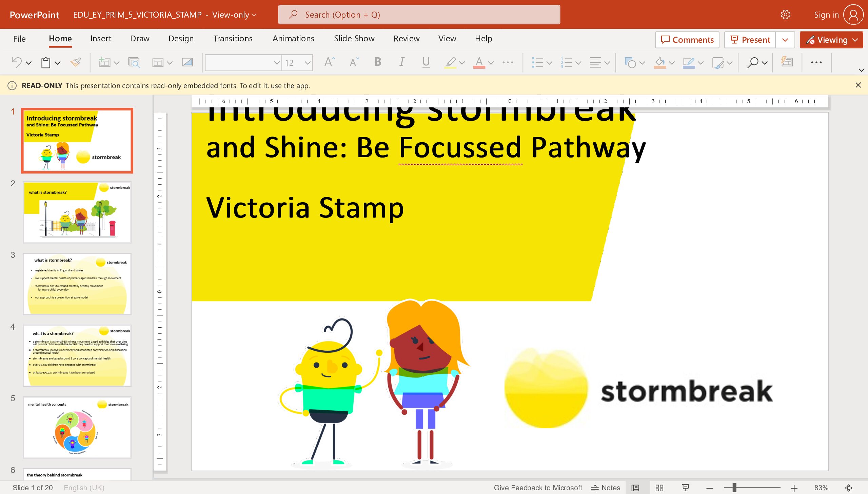This screenshot has width=868, height=494.
Task: Select slide 5 mental health concepts thumbnail
Action: pos(77,427)
